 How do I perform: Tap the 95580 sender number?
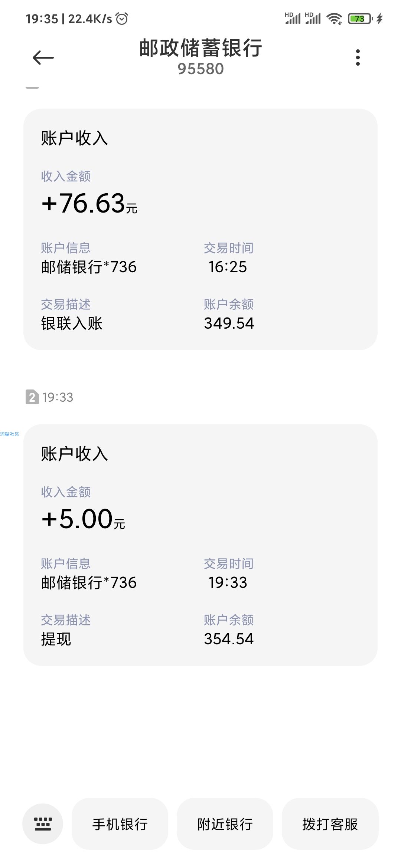(x=200, y=69)
